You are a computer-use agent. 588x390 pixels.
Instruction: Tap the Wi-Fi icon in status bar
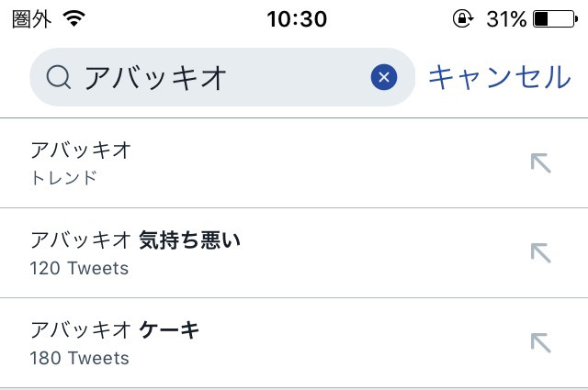tap(73, 18)
